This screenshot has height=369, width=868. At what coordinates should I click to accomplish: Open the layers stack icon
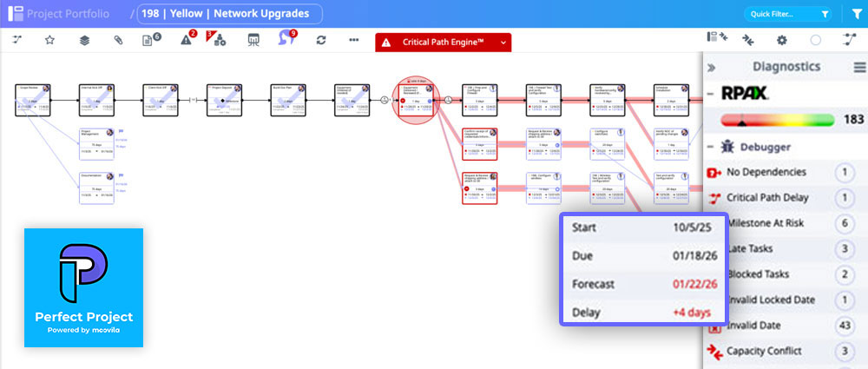coord(84,40)
